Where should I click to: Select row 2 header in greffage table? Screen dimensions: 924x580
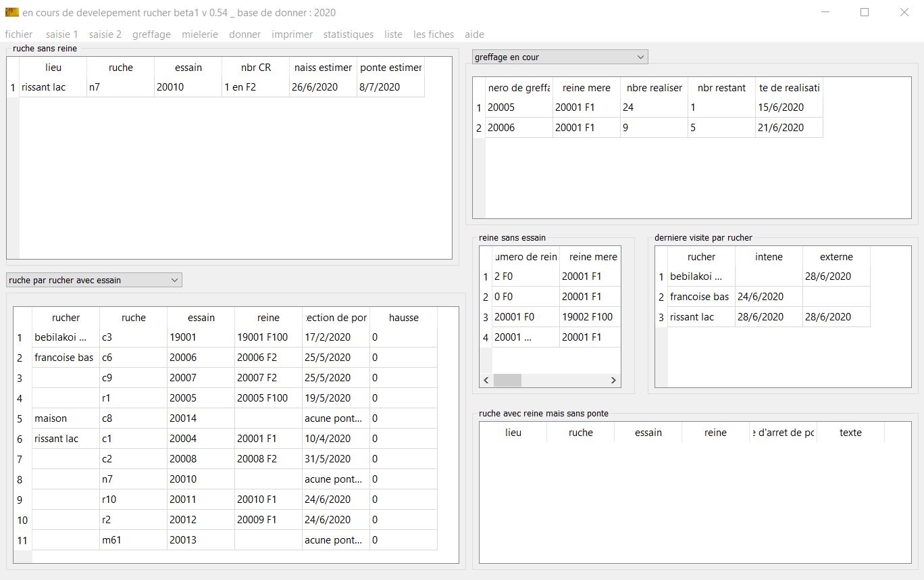479,128
